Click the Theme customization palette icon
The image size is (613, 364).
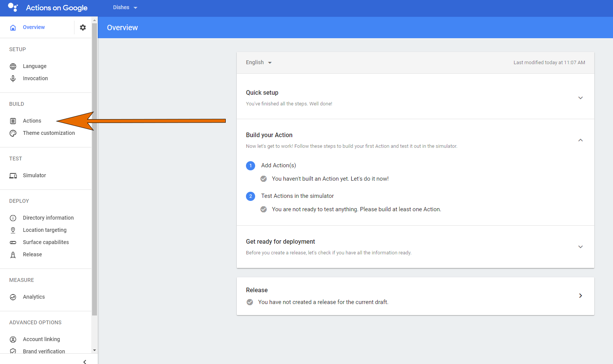[x=13, y=133]
